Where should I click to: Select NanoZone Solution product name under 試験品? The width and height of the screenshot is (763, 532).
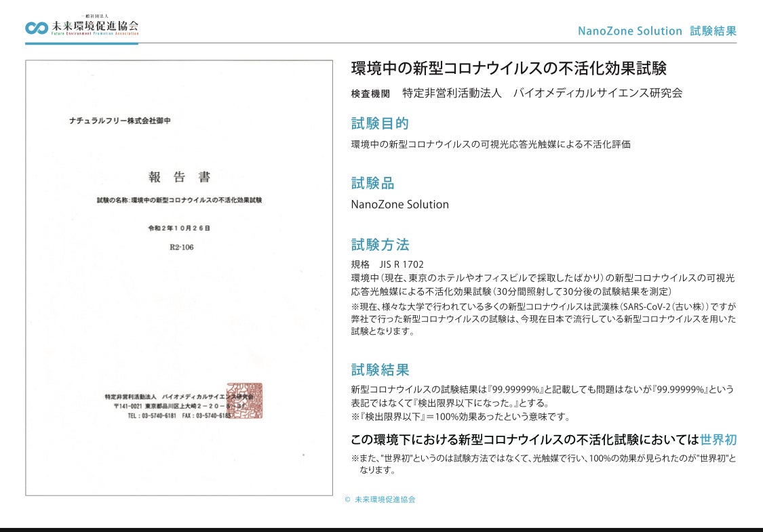point(399,204)
